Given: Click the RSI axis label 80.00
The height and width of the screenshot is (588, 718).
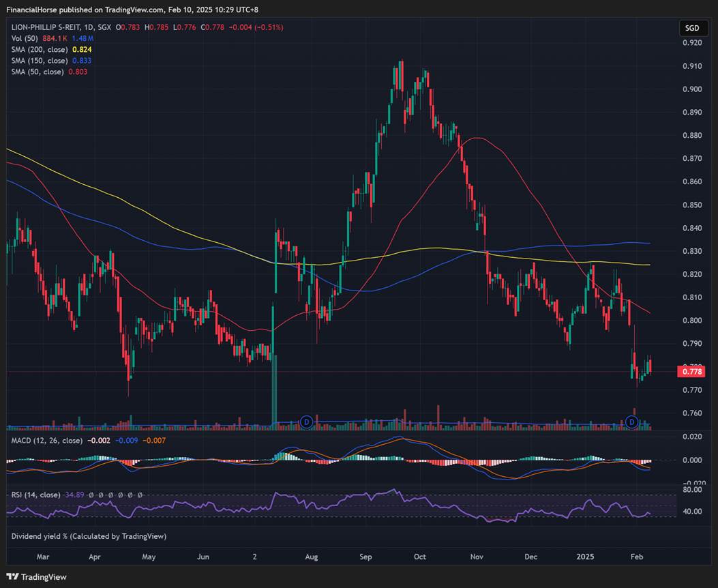Looking at the screenshot, I should point(692,490).
